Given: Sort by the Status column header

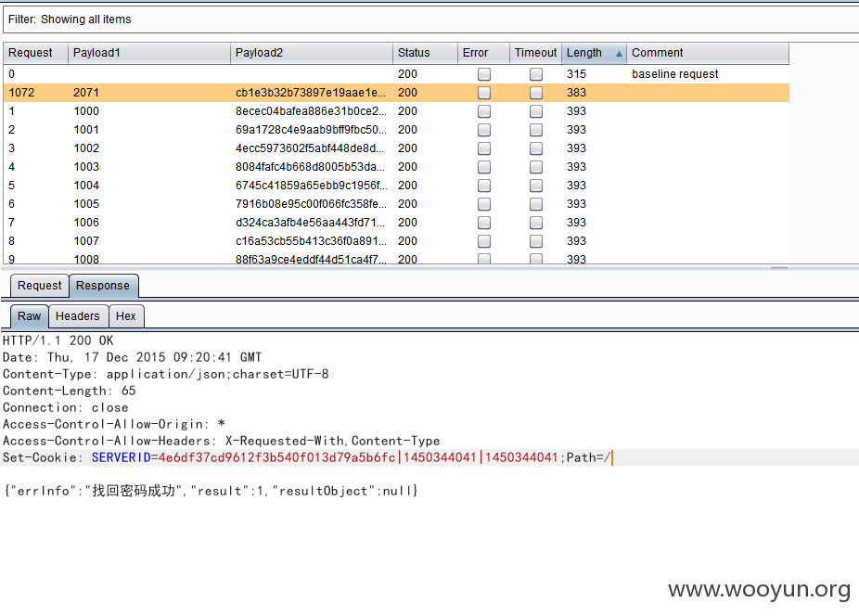Looking at the screenshot, I should coord(425,53).
